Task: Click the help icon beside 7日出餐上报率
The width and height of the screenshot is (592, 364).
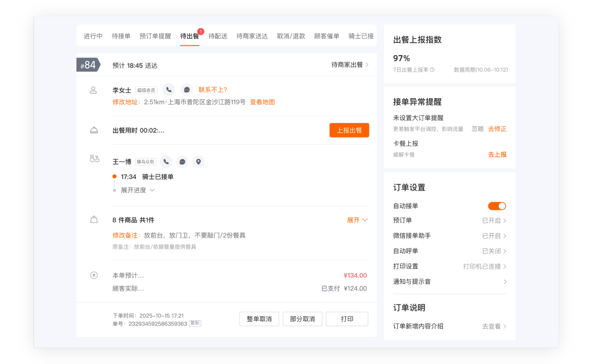Action: point(432,70)
